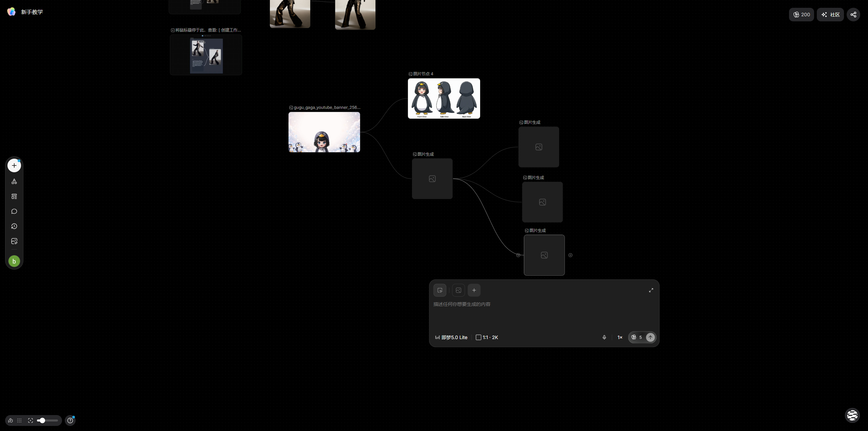Open the image library sidebar icon
Viewport: 868px width, 431px height.
pos(14,241)
